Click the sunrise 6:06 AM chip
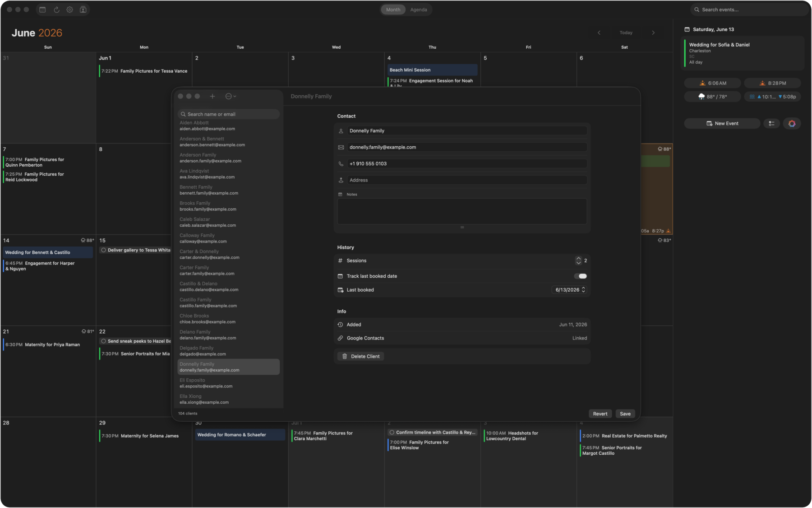Viewport: 812px width, 508px height. pos(712,83)
